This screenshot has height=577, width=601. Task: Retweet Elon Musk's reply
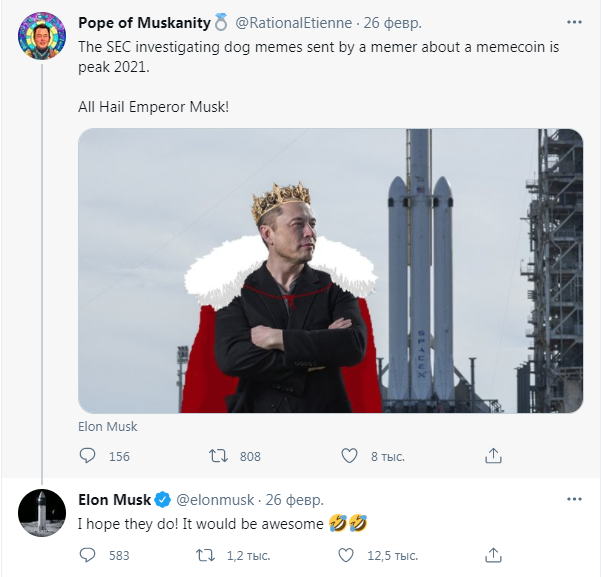(204, 554)
